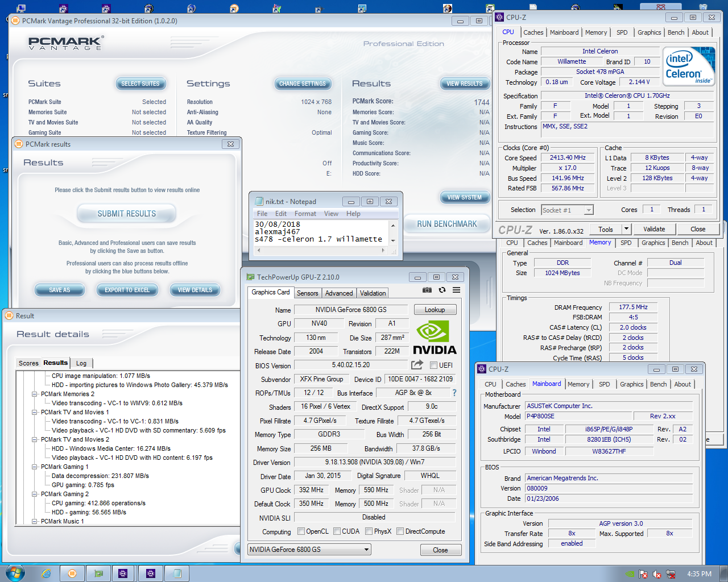The height and width of the screenshot is (582, 728).
Task: Click the VIEW SYSTEM button
Action: pyautogui.click(x=464, y=197)
